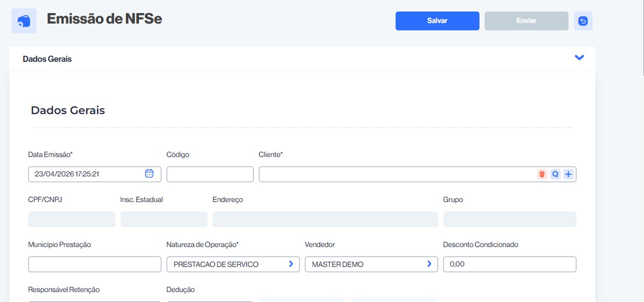Focus the Cliente input field
Screen dimensions: 644x302
tap(418, 174)
